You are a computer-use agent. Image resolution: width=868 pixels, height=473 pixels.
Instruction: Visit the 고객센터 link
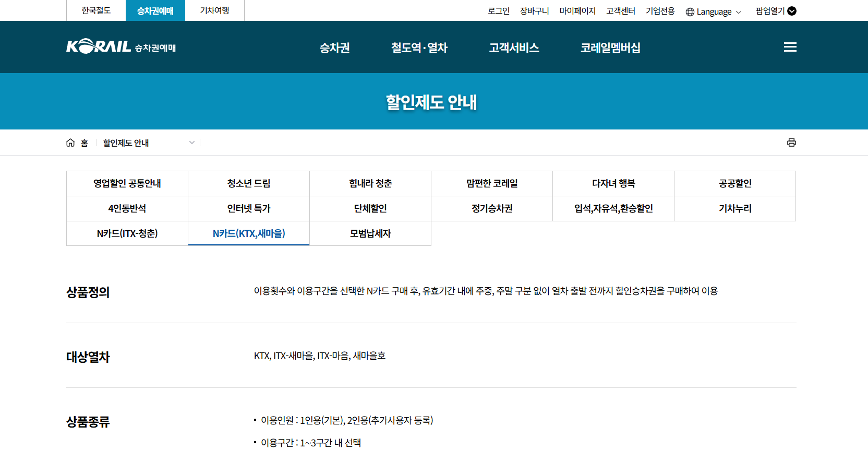[621, 11]
